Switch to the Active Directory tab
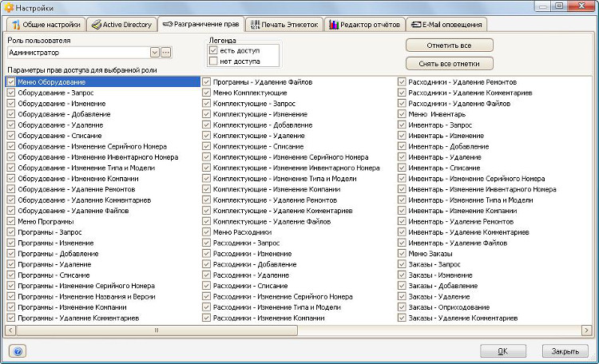The height and width of the screenshot is (364, 599). (x=121, y=25)
